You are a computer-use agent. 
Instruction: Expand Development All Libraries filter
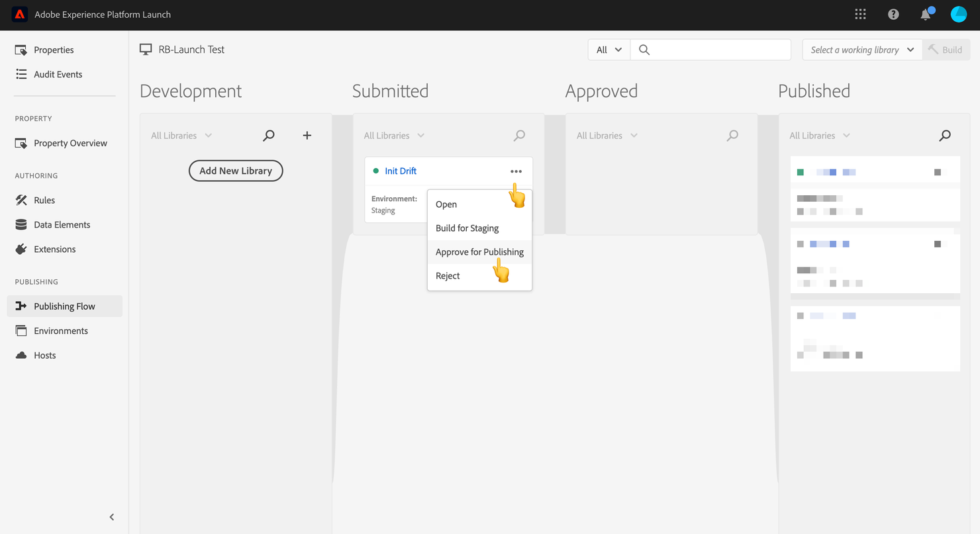(181, 136)
